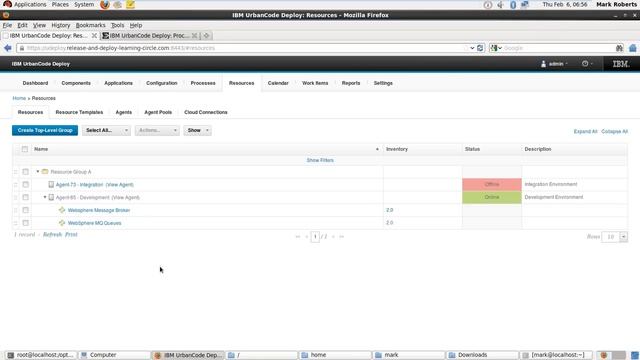Open the address bar history dropdown arrow
This screenshot has height=360, width=640.
coord(472,48)
